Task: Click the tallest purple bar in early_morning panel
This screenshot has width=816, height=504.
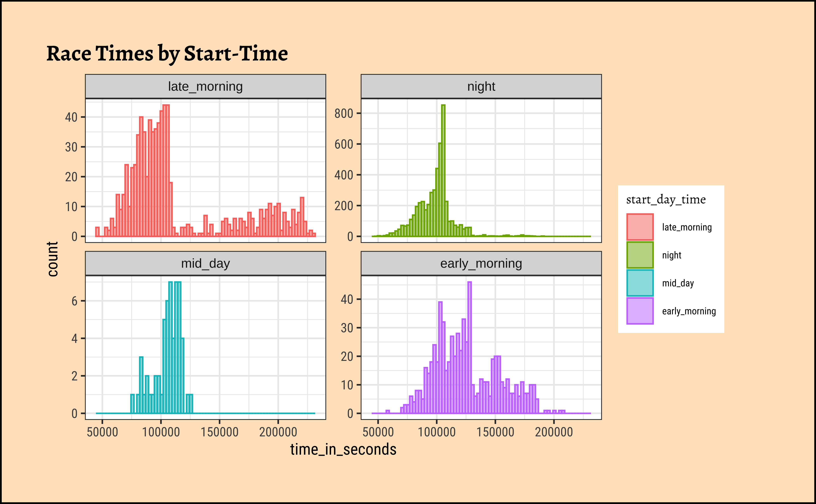Action: (x=470, y=347)
